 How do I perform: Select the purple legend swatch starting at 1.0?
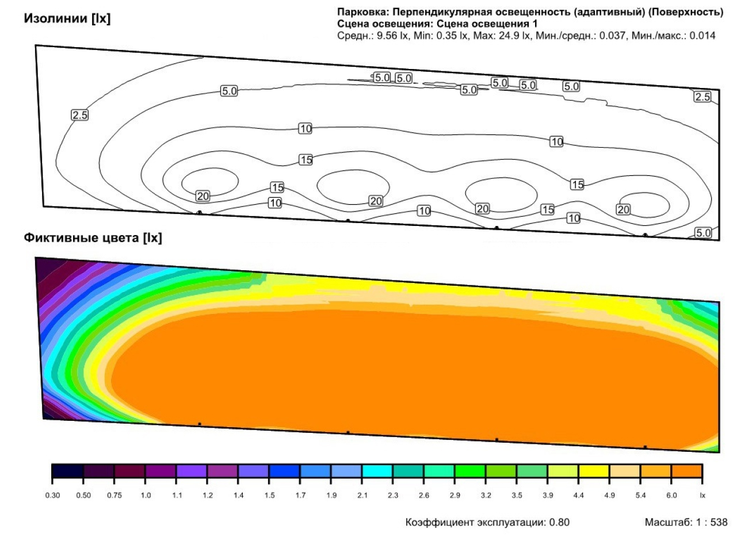[x=161, y=471]
